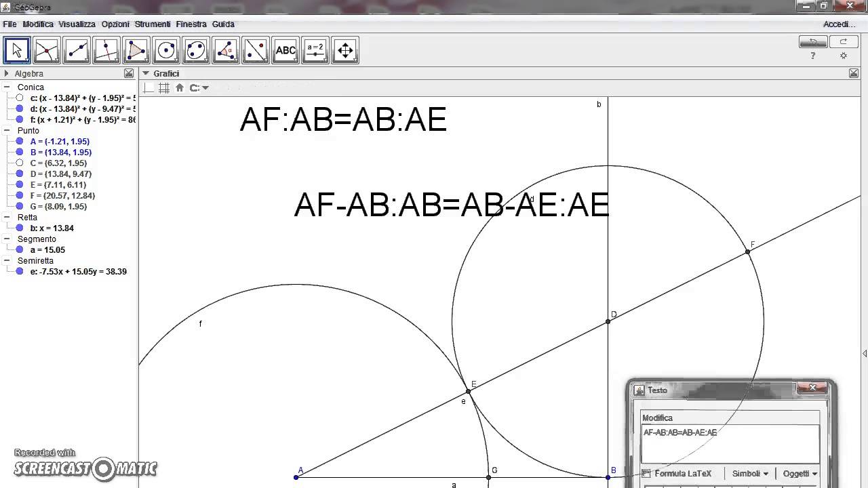Toggle visibility of point E
The width and height of the screenshot is (868, 488).
[20, 184]
